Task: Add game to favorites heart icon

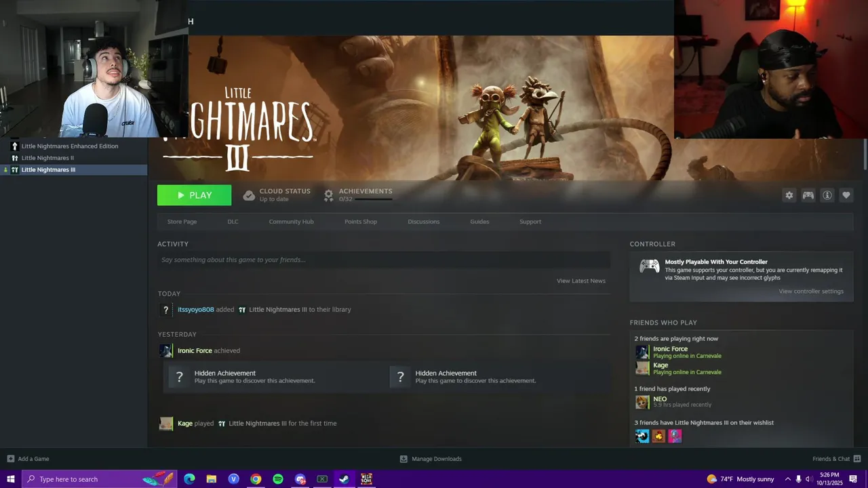Action: (846, 195)
